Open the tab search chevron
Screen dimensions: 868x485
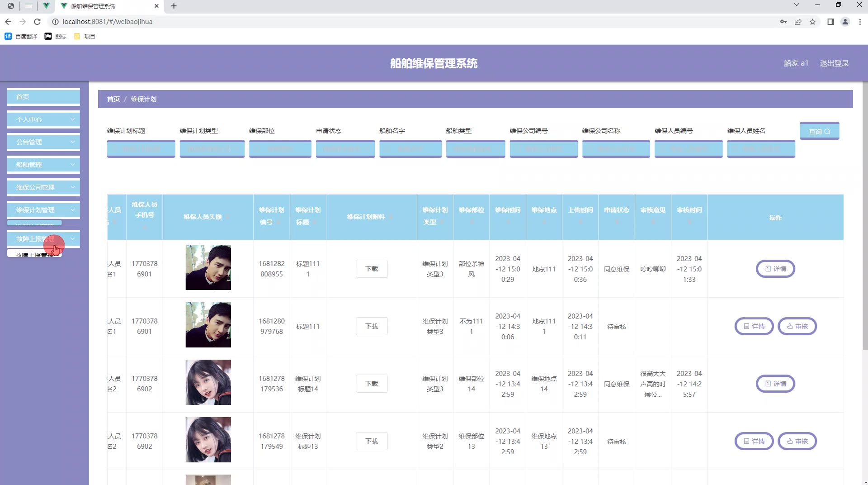tap(797, 5)
